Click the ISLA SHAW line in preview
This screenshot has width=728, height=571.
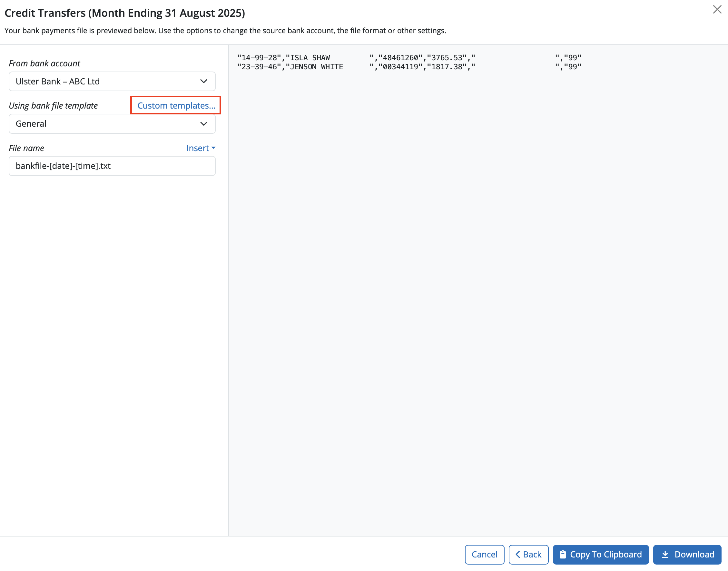[x=308, y=57]
